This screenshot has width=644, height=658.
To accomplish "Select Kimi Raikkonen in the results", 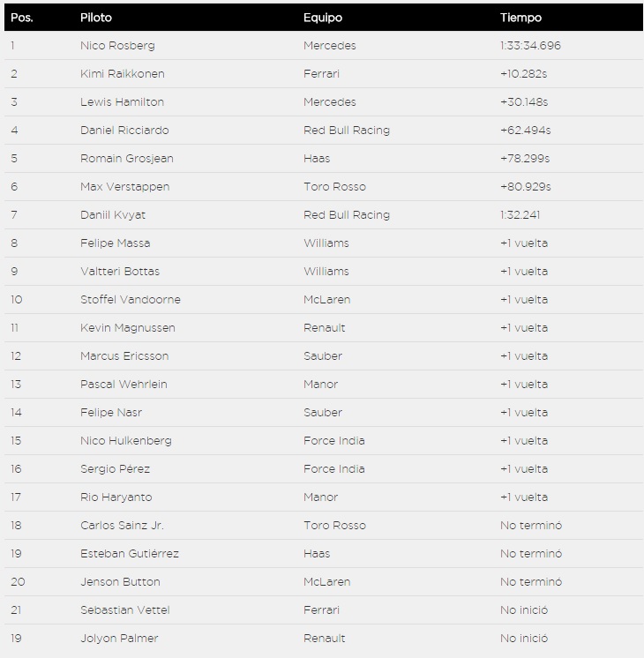I will (x=122, y=74).
